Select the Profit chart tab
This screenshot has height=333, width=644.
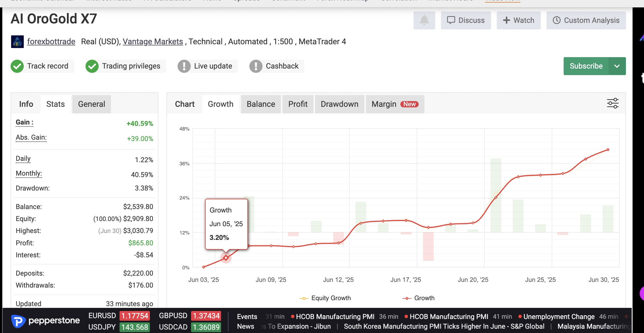coord(298,104)
